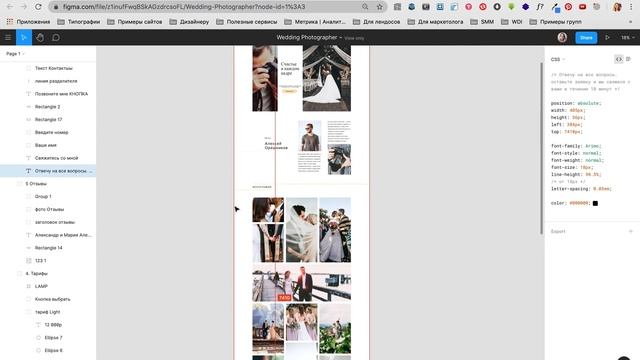The height and width of the screenshot is (360, 640).
Task: Open Для маркетолога bookmarks folder
Action: [435, 22]
